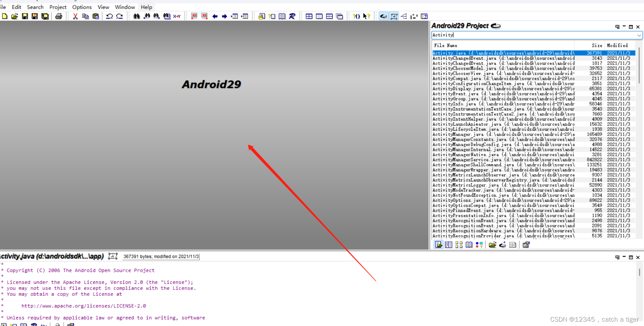Select ActivityChooserView.java in the file list
Screen dimensions: 644x326
click(x=534, y=73)
